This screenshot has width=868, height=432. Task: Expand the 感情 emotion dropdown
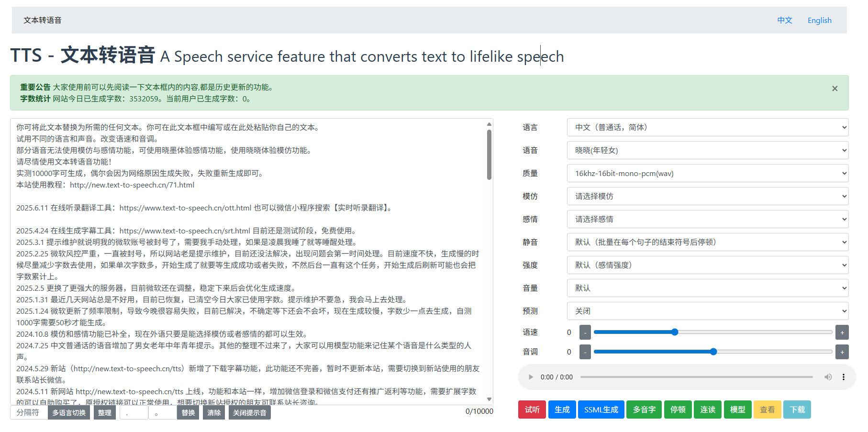click(707, 219)
